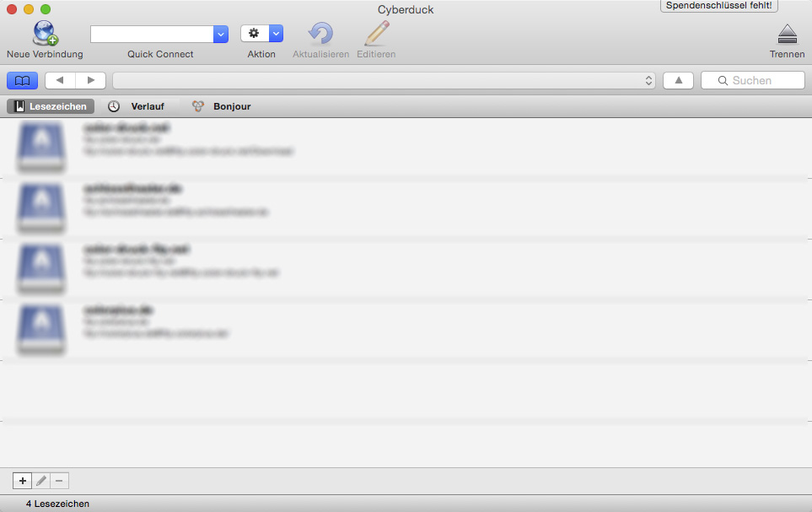Image resolution: width=812 pixels, height=512 pixels.
Task: Select the Lesezeichen tab
Action: (x=51, y=106)
